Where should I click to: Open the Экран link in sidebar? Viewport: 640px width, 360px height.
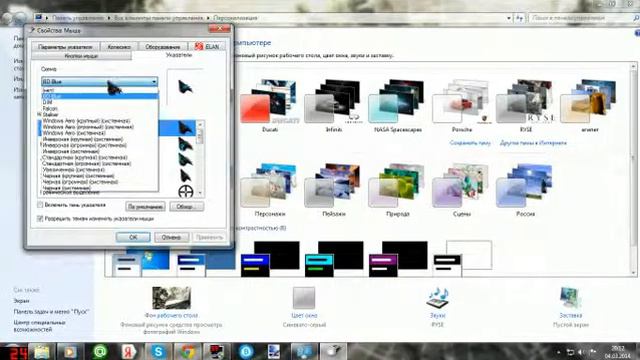pyautogui.click(x=21, y=300)
